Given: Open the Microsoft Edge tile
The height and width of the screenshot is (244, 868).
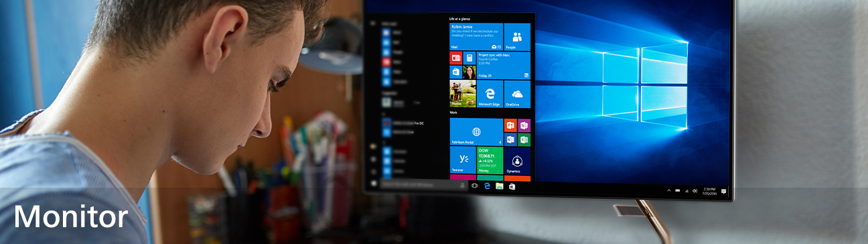Looking at the screenshot, I should (490, 94).
